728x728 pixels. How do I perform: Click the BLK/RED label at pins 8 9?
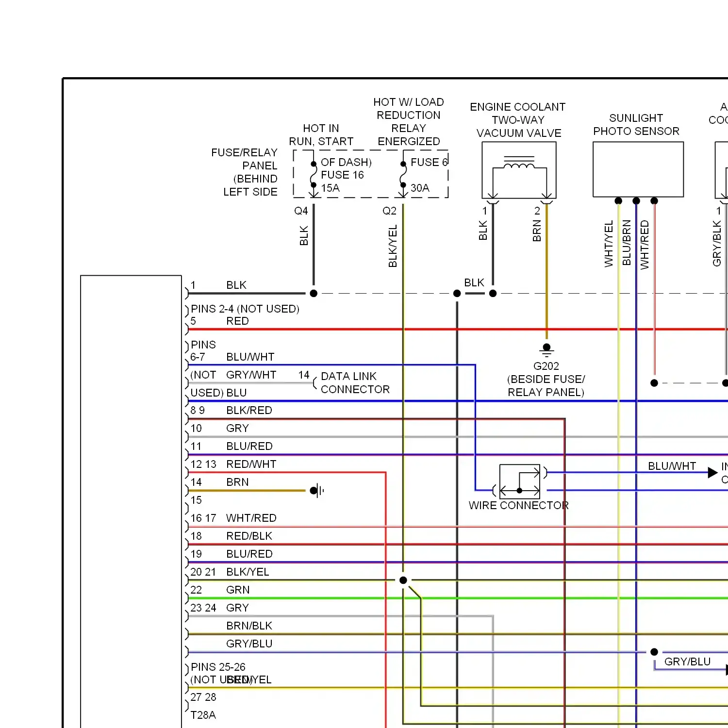coord(249,410)
